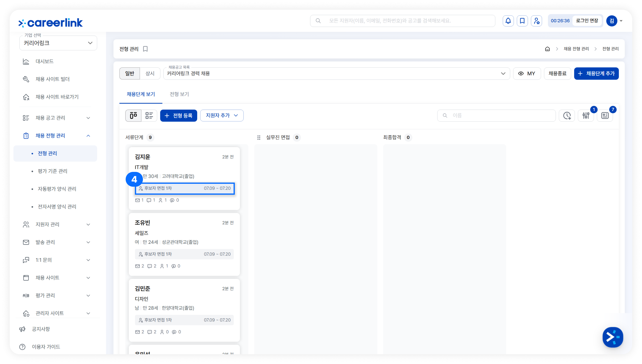Click 후보자 면접 1차 on 김지윤 card
642x364 pixels.
(184, 189)
